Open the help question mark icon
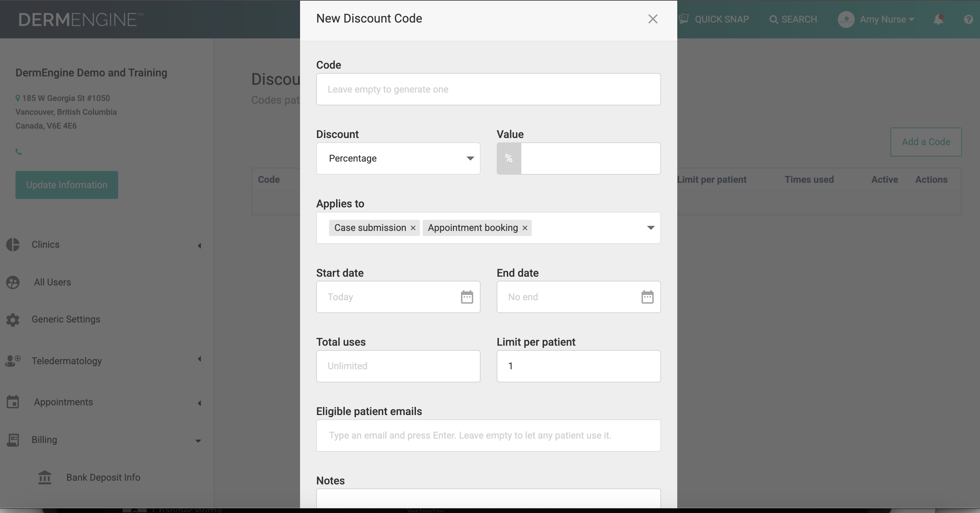The image size is (980, 513). click(x=968, y=20)
